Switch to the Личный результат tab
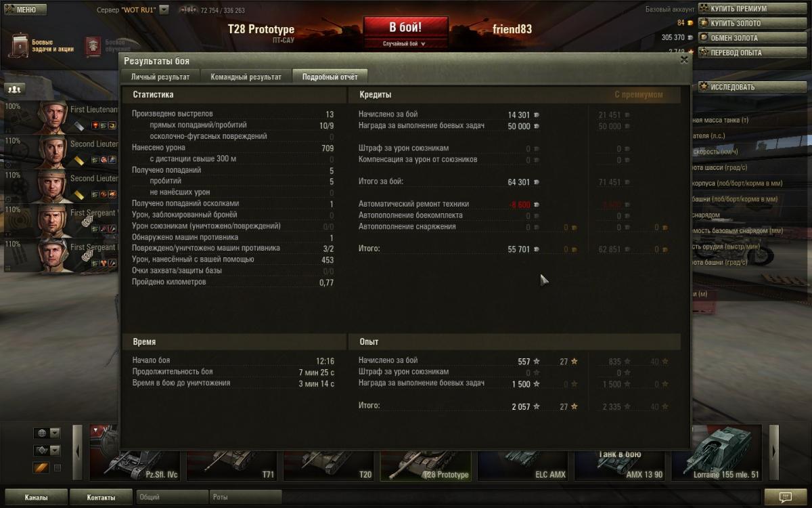Screen dimensions: 812x508 click(161, 77)
